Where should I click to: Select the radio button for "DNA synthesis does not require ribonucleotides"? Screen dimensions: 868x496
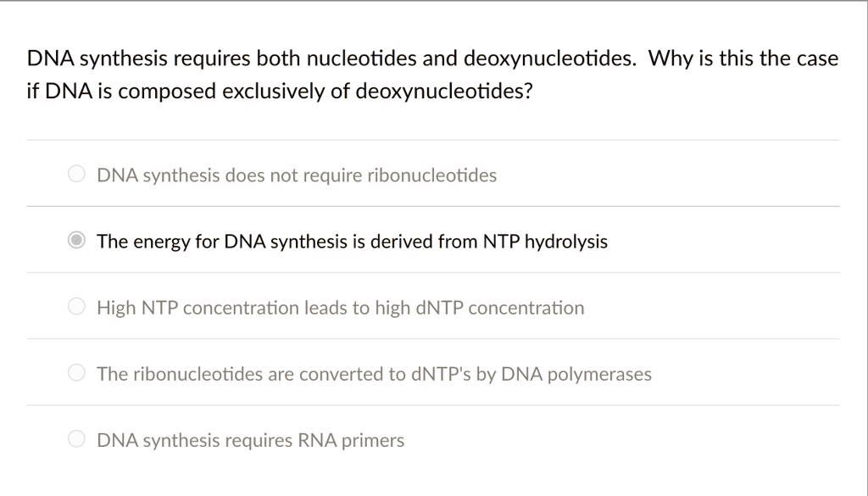pyautogui.click(x=76, y=174)
